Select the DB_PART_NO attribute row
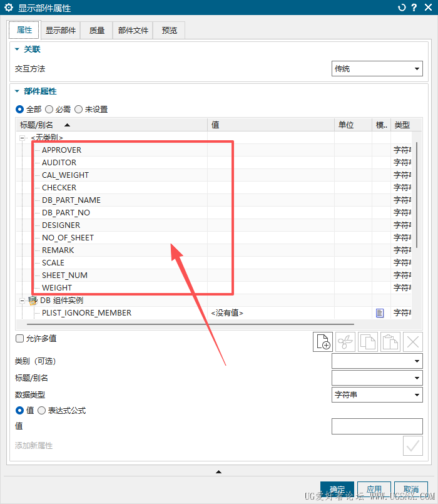This screenshot has height=504, width=438. 214,213
